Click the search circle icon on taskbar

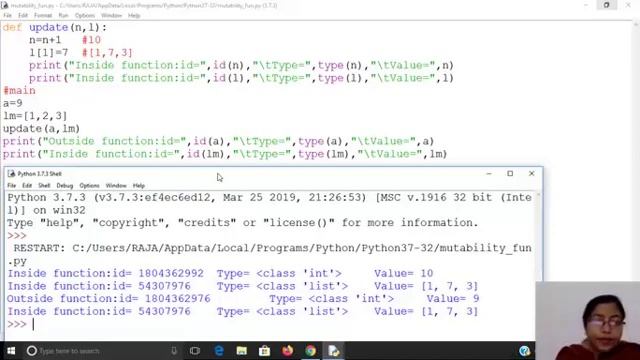click(x=32, y=351)
